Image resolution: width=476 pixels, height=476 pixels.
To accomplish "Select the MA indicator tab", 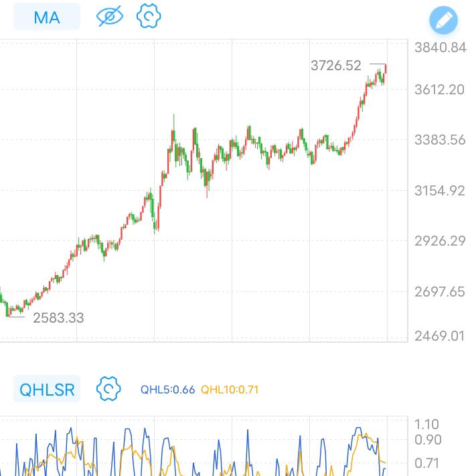I will click(x=47, y=17).
